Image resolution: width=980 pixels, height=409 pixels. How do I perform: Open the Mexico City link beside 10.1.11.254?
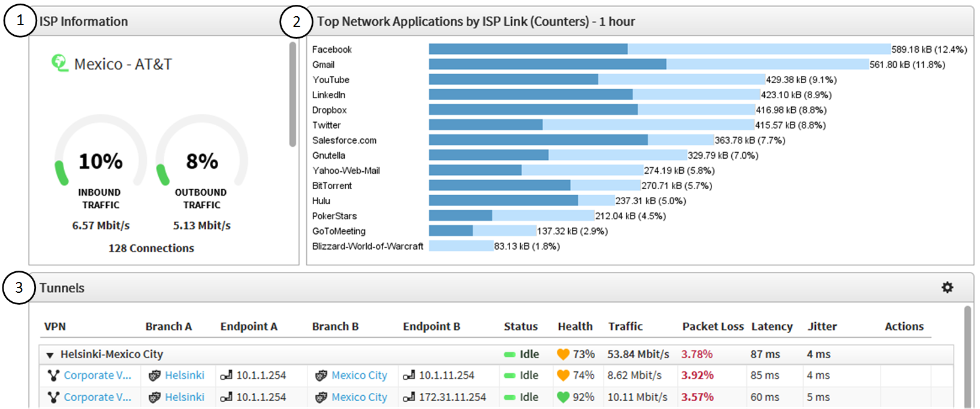360,375
